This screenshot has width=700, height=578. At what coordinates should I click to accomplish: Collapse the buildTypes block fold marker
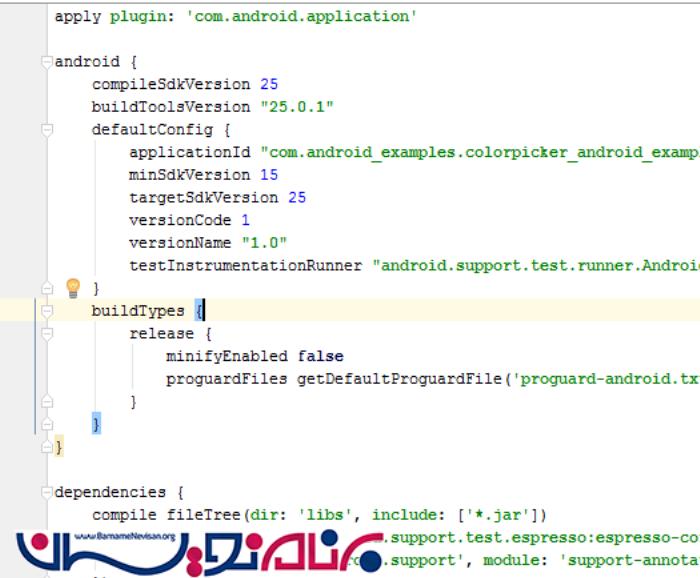click(46, 311)
